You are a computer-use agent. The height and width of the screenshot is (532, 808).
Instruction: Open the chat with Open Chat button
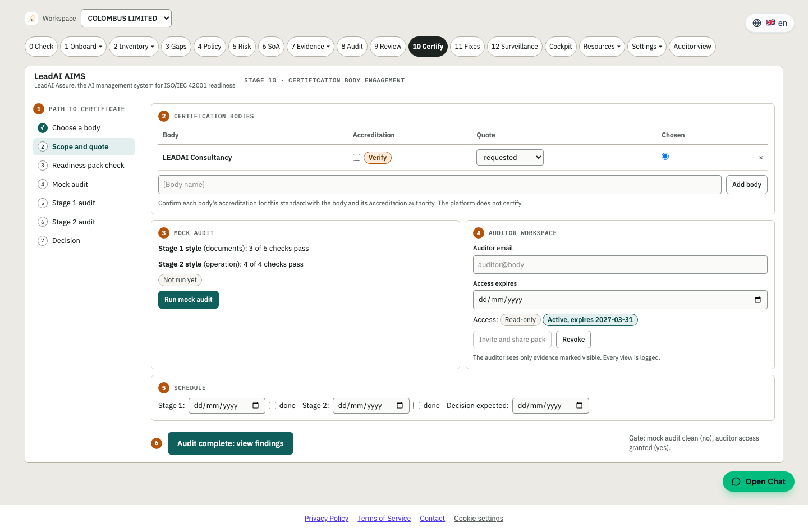[759, 481]
